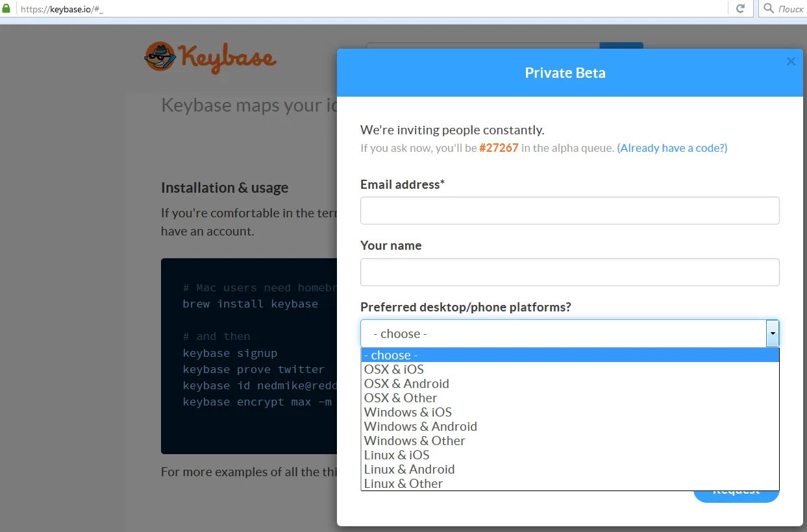Choose the OSX & iOS option
The width and height of the screenshot is (807, 532).
pyautogui.click(x=570, y=369)
